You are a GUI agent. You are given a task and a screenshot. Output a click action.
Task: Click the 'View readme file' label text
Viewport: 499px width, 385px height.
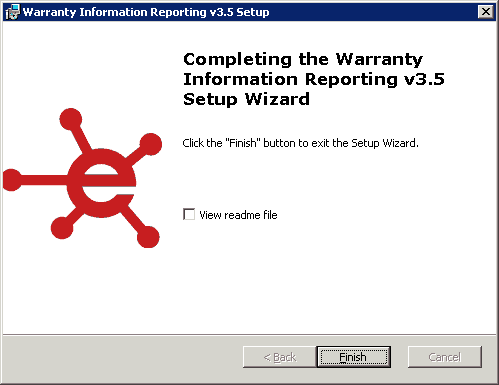coord(238,215)
